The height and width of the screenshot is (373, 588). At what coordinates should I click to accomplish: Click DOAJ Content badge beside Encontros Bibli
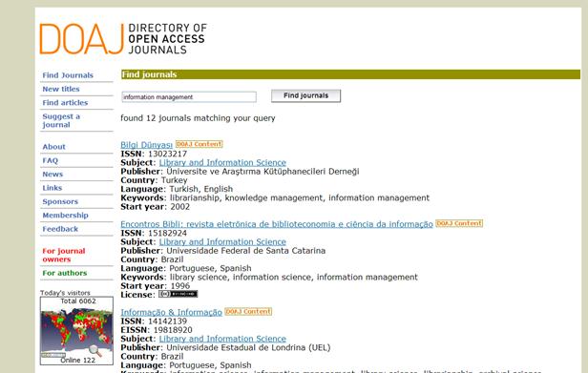point(459,223)
